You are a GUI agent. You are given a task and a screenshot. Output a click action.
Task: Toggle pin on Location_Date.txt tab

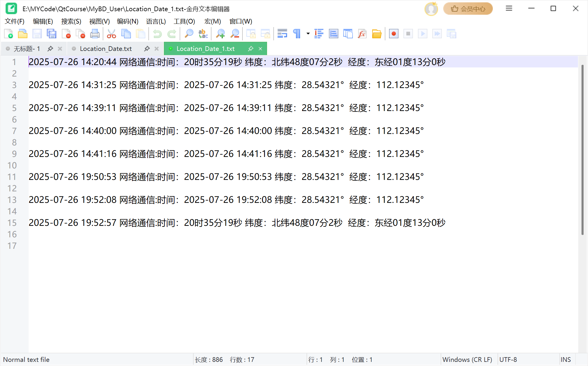tap(147, 49)
